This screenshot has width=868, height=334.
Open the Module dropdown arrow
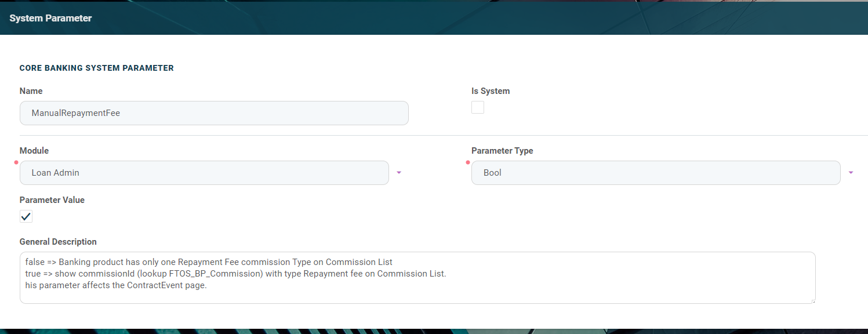tap(398, 173)
